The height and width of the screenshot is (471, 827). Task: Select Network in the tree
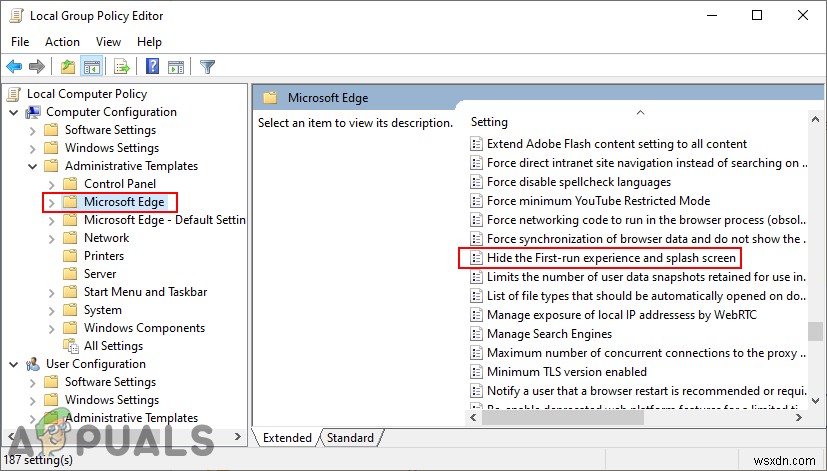coord(107,238)
